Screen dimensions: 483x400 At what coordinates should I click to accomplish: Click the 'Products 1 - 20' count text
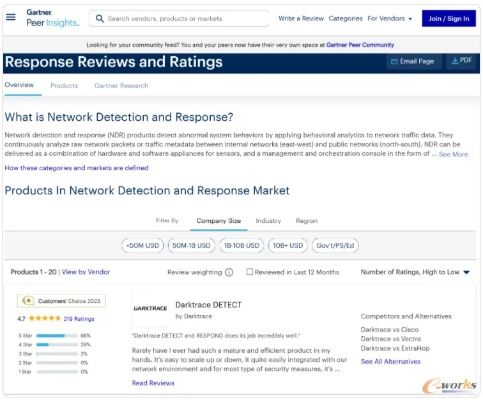click(x=33, y=272)
